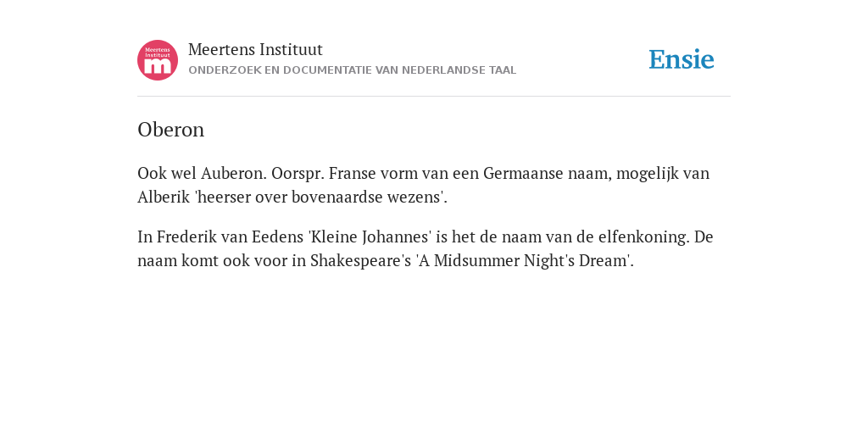
Task: Click the word 'mogelijk' in first paragraph
Action: click(x=647, y=174)
